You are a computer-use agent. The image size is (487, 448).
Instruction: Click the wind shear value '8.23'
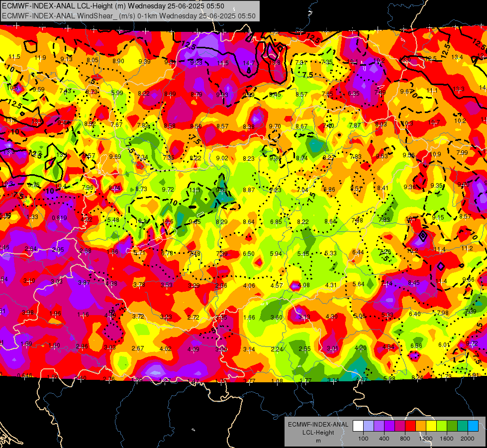point(249,158)
